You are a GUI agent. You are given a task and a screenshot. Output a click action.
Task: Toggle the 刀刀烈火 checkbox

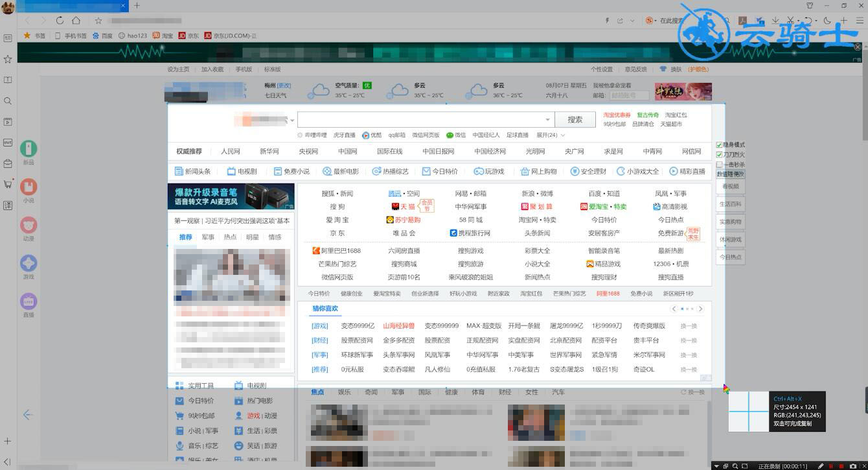719,154
